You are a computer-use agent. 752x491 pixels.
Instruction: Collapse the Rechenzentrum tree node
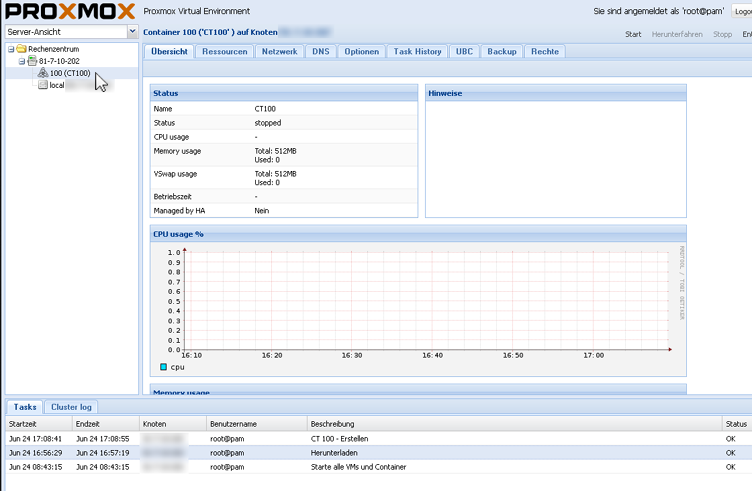[11, 49]
